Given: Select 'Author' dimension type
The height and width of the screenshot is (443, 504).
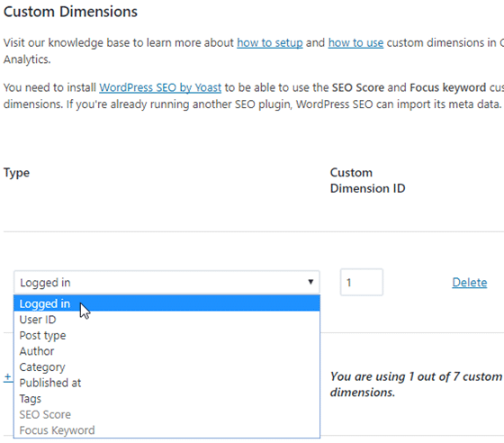Looking at the screenshot, I should (x=166, y=351).
